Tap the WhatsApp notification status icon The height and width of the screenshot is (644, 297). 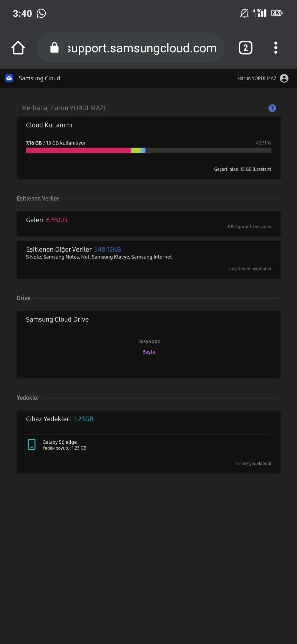41,13
